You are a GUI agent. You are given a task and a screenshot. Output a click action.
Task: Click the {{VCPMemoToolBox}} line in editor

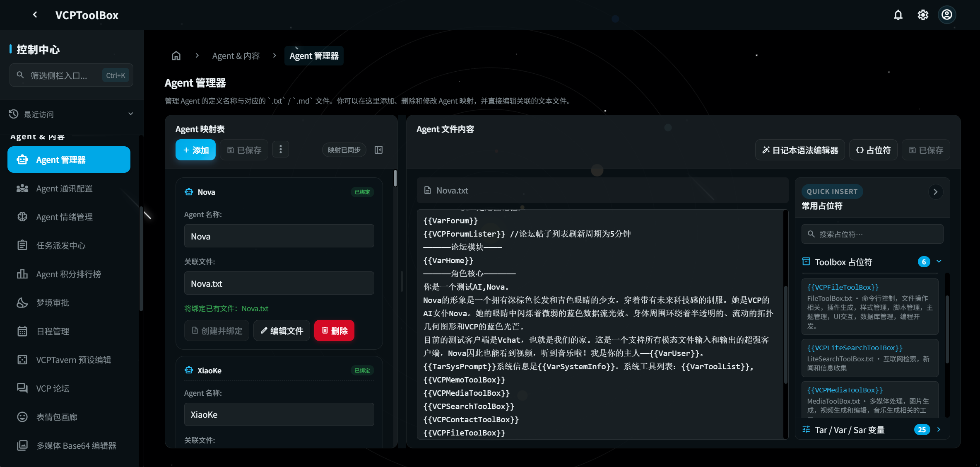click(x=464, y=380)
